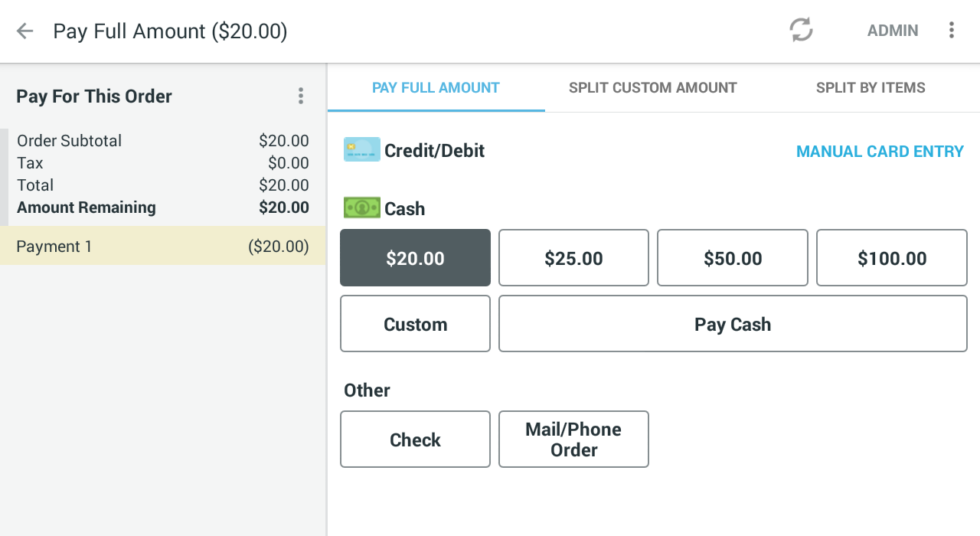
Task: Select the Pay Full Amount tab
Action: pos(436,88)
